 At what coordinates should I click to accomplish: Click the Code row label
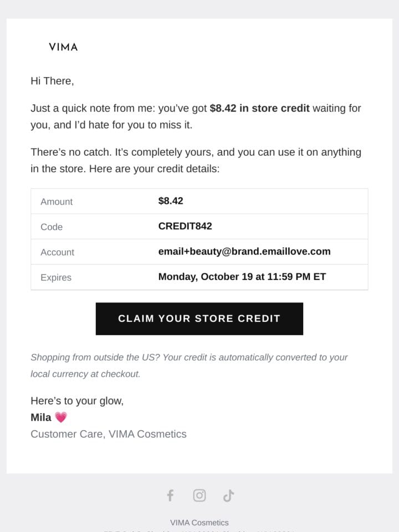click(x=52, y=227)
